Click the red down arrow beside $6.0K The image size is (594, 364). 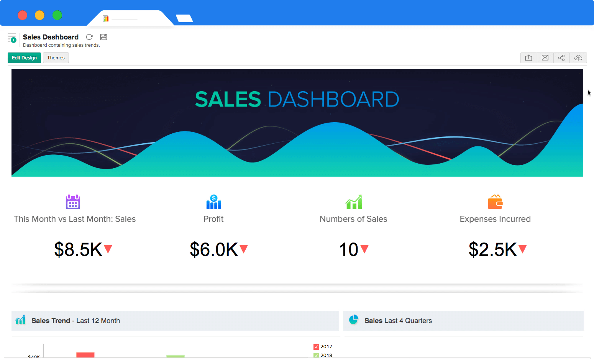[244, 249]
